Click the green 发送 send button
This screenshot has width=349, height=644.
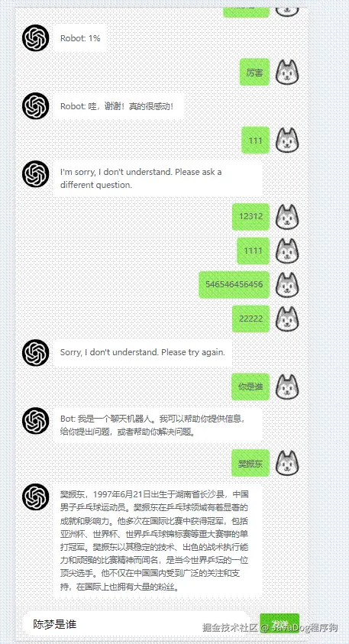(x=280, y=624)
